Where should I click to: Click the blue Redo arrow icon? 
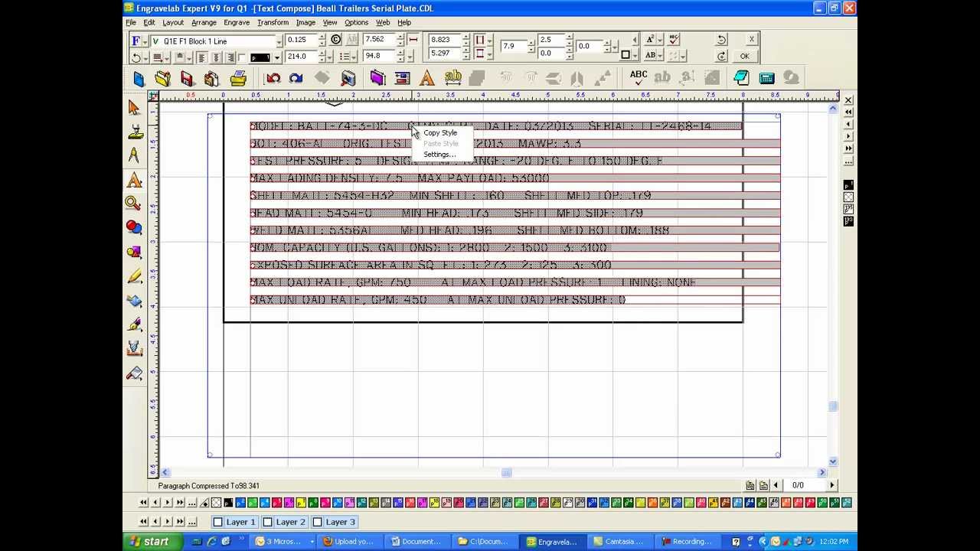pos(296,78)
